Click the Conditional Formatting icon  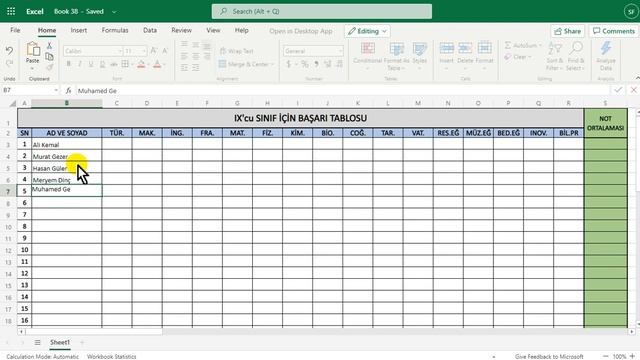368,49
